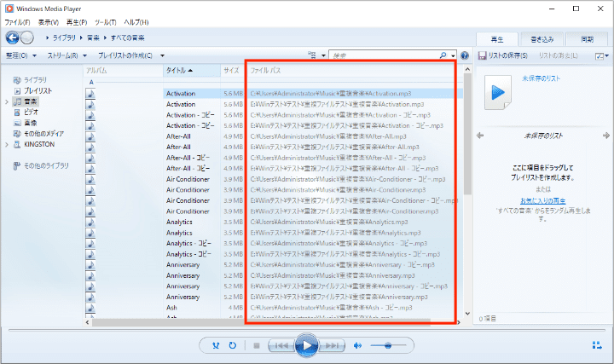Click the forward navigation button
Screen dimensions: 614x364
[x=27, y=38]
